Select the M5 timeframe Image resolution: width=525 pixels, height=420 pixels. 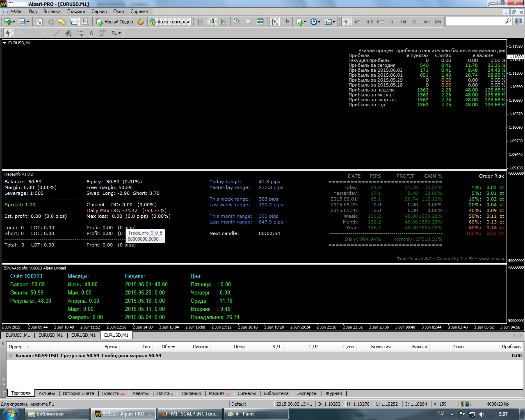click(358, 22)
